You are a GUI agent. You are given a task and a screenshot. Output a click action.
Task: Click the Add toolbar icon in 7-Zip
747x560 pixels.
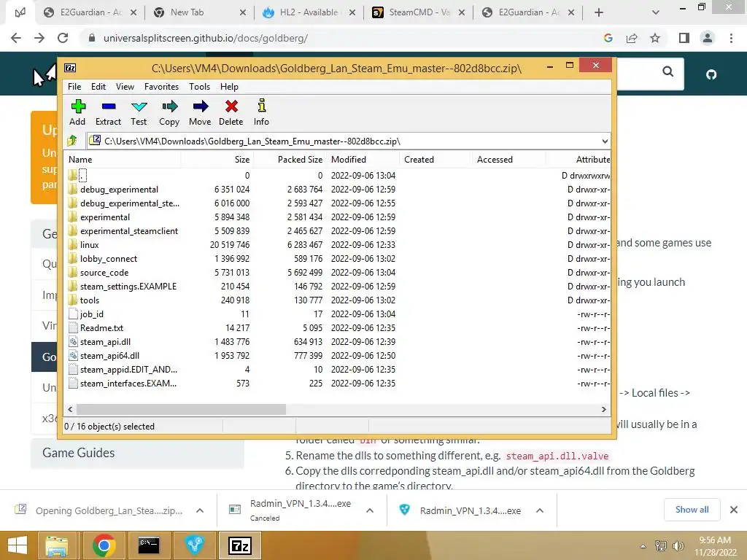pos(77,112)
